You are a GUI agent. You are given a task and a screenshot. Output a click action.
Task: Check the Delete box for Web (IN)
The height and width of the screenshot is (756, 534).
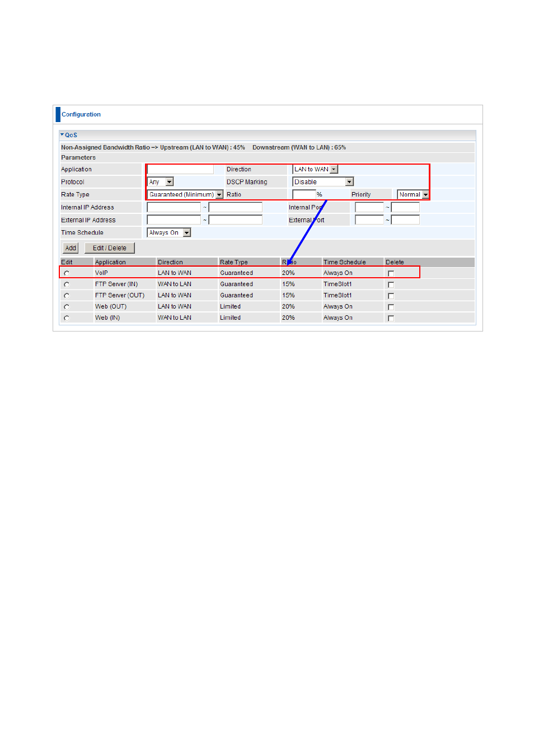pos(391,318)
